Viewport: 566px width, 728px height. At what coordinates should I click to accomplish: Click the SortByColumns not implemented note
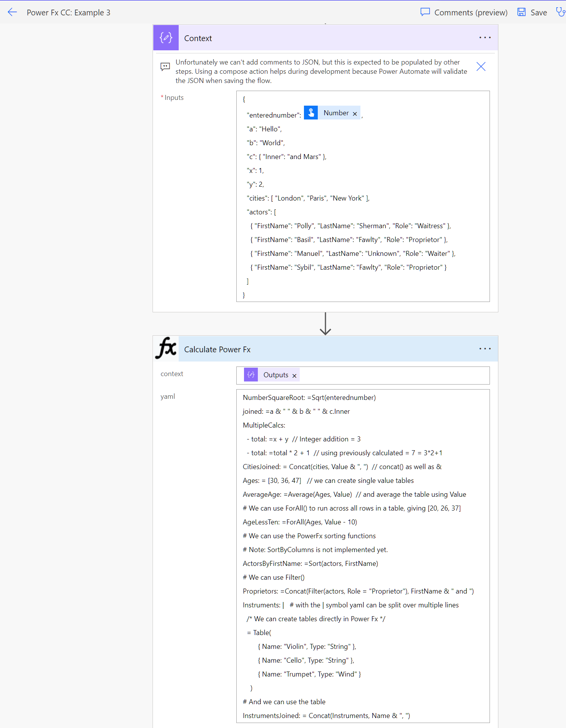click(315, 550)
